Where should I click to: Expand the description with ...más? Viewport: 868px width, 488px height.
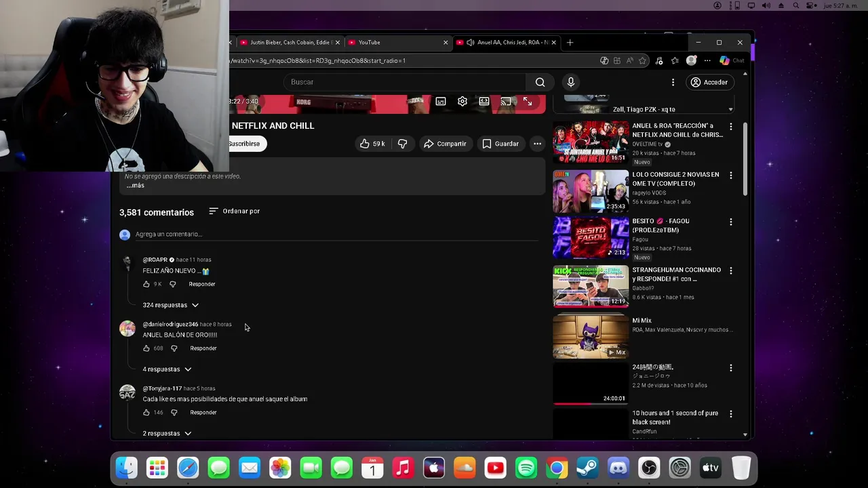click(x=135, y=186)
